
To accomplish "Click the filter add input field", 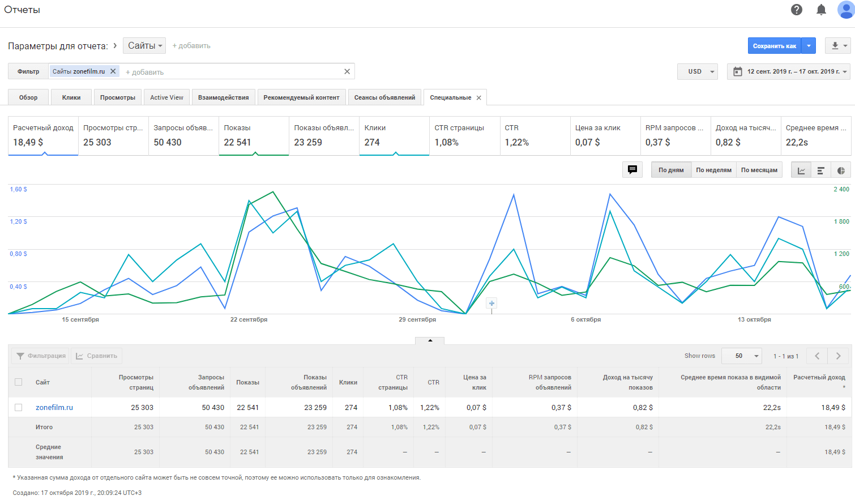I will point(226,72).
